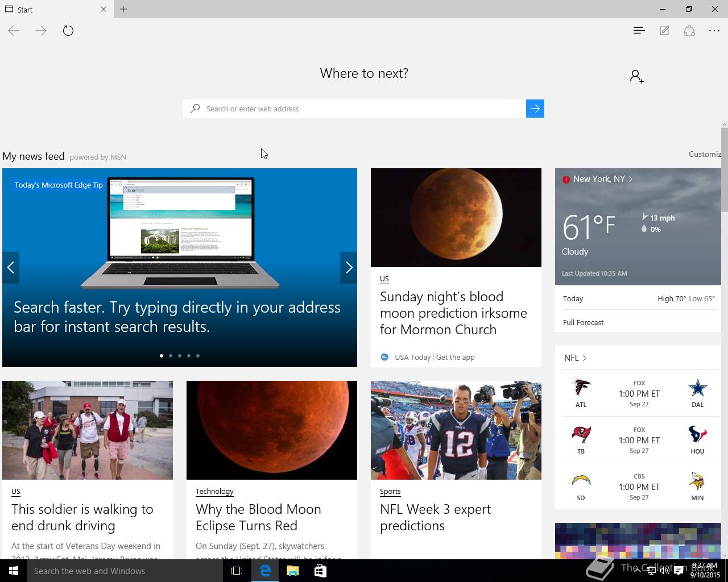Click the search or web address field

click(355, 109)
